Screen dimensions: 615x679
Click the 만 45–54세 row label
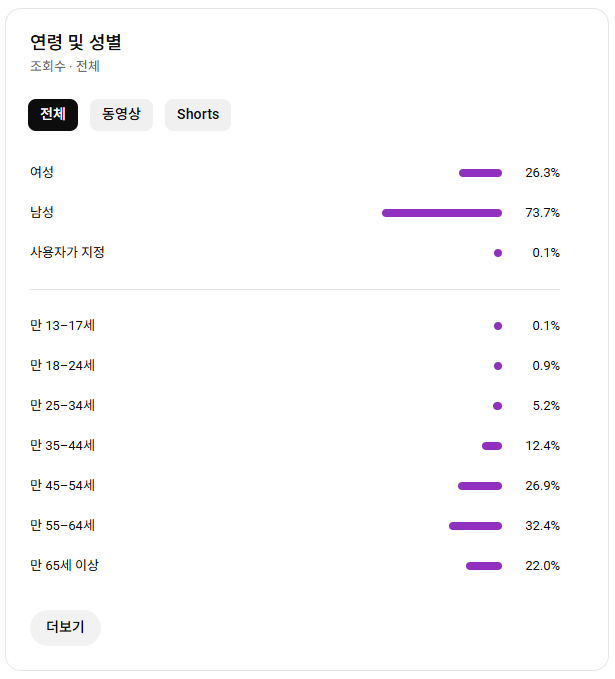click(x=62, y=486)
